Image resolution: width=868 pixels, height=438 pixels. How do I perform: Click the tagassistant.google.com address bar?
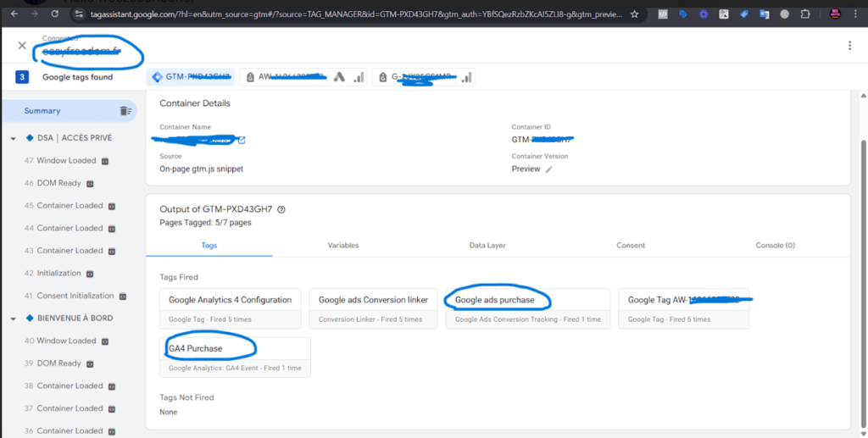click(354, 14)
